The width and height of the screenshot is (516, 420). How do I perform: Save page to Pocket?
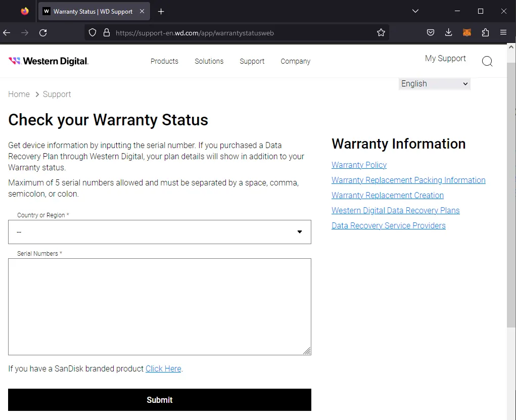[431, 32]
